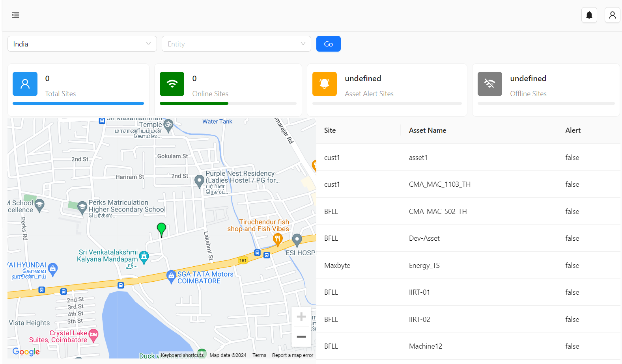
Task: Expand the Entity dropdown
Action: click(236, 44)
